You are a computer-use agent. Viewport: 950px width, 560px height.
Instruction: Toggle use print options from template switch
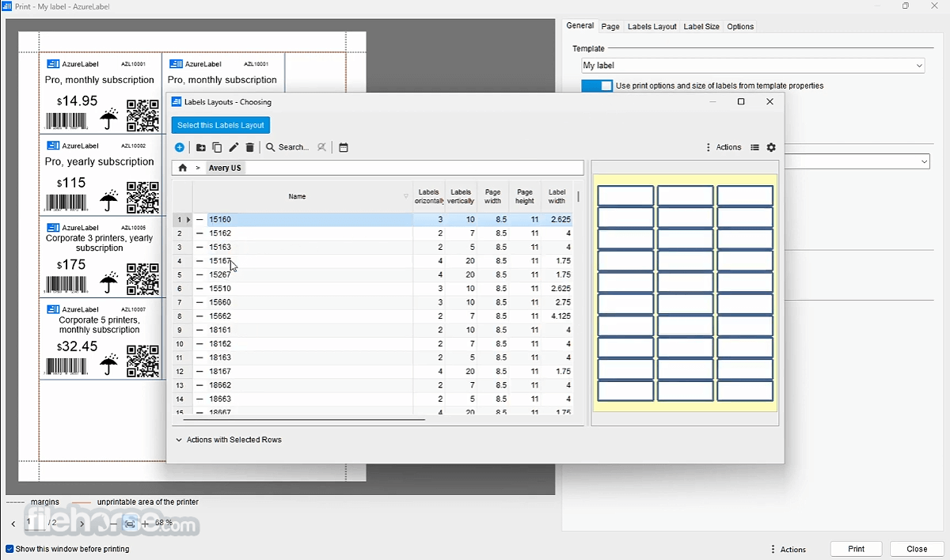tap(597, 85)
